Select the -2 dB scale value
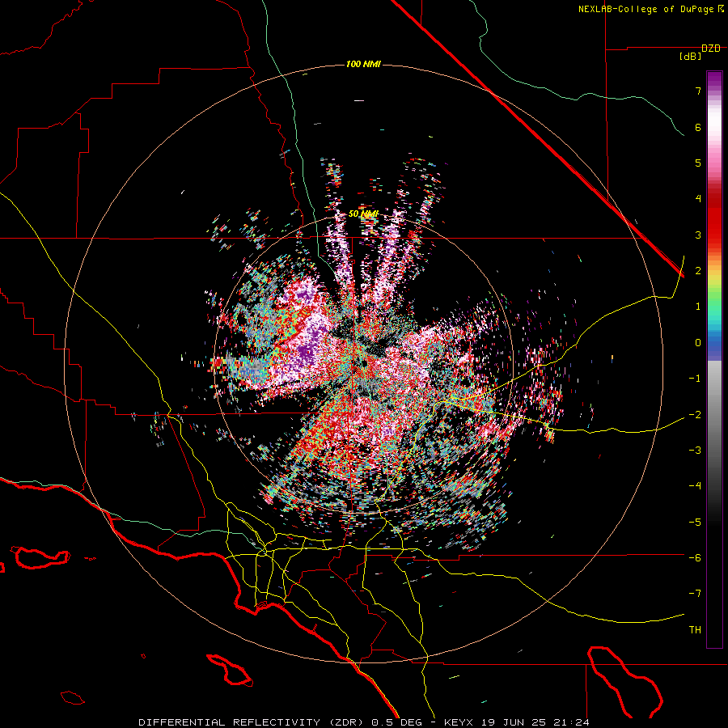 click(x=695, y=415)
